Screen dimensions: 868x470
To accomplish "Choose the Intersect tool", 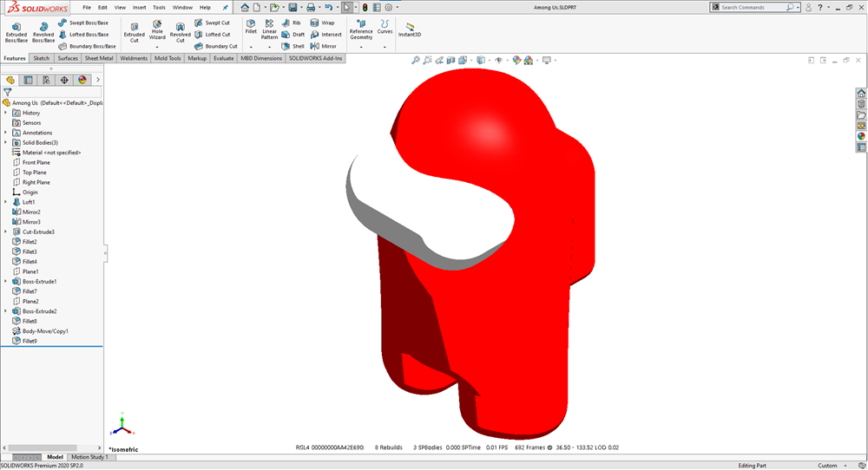I will 325,35.
